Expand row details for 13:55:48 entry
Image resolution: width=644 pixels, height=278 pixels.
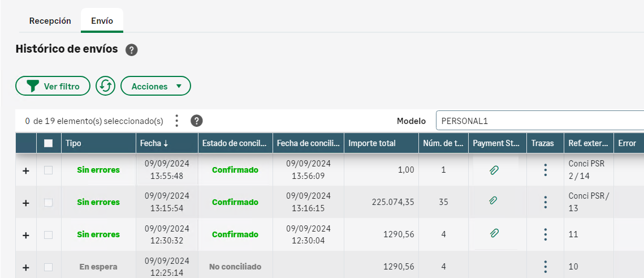[25, 170]
